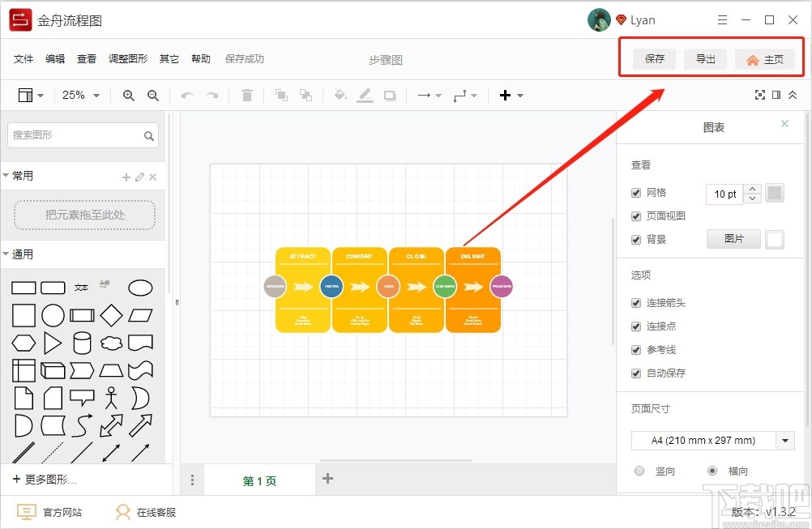The width and height of the screenshot is (812, 529).
Task: Click the Line Color pen icon
Action: coord(364,95)
